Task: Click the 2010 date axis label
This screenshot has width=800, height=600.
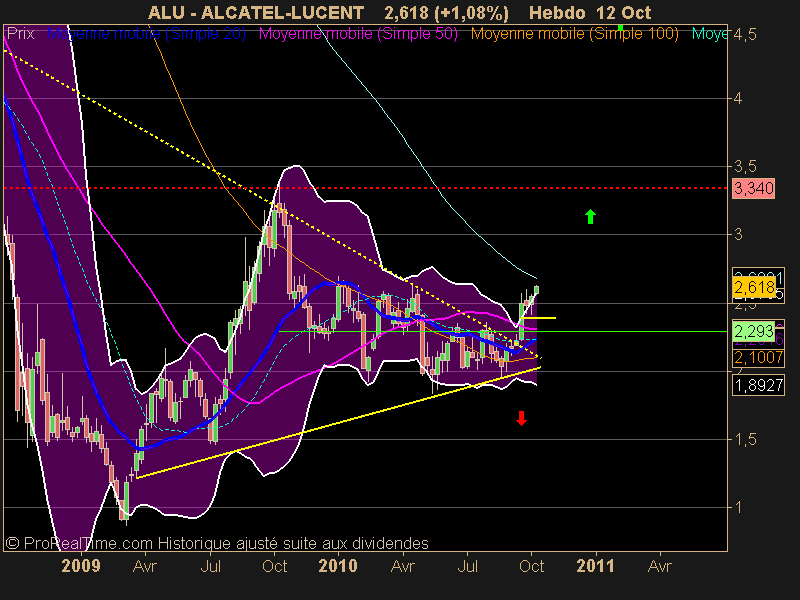Action: [338, 566]
